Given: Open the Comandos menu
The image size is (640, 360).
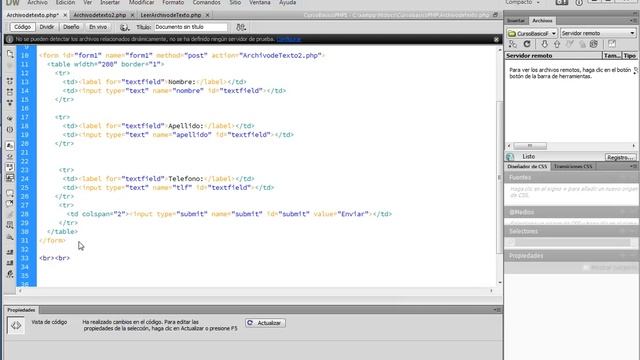Looking at the screenshot, I should click(x=207, y=2).
